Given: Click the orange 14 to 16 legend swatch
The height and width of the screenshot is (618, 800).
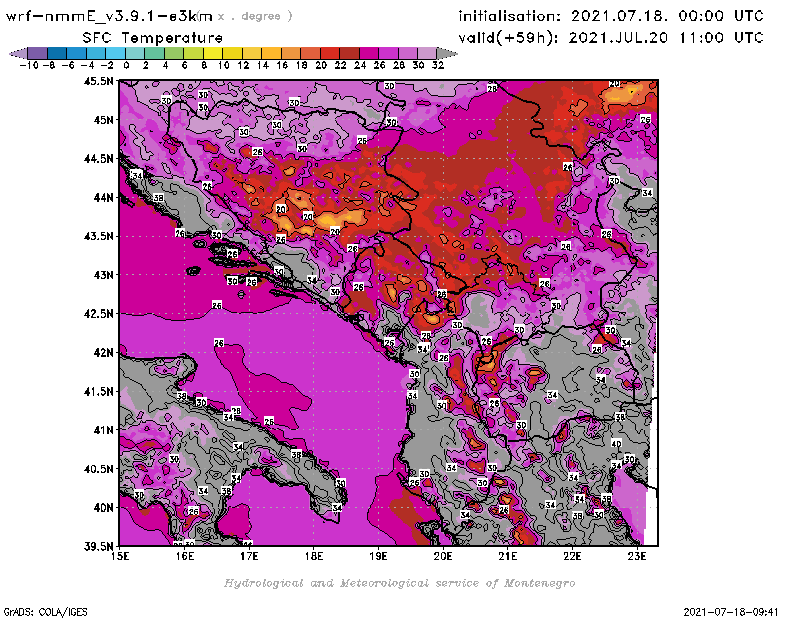Looking at the screenshot, I should pos(271,53).
